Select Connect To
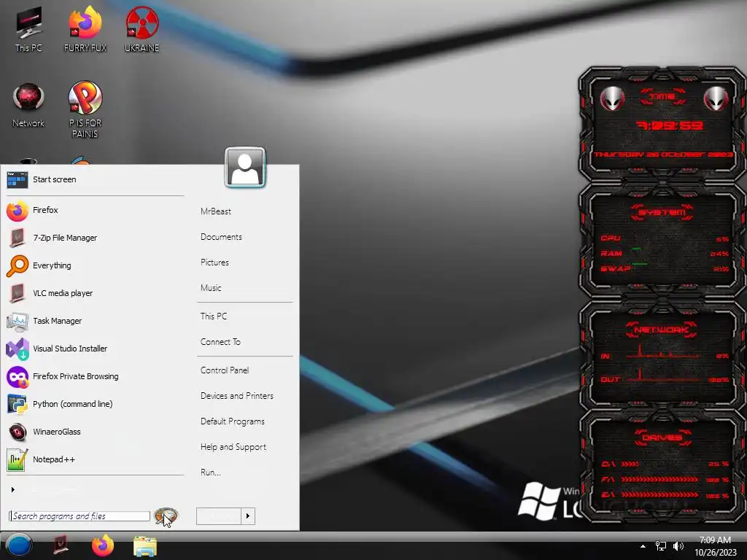747x560 pixels. [x=220, y=342]
